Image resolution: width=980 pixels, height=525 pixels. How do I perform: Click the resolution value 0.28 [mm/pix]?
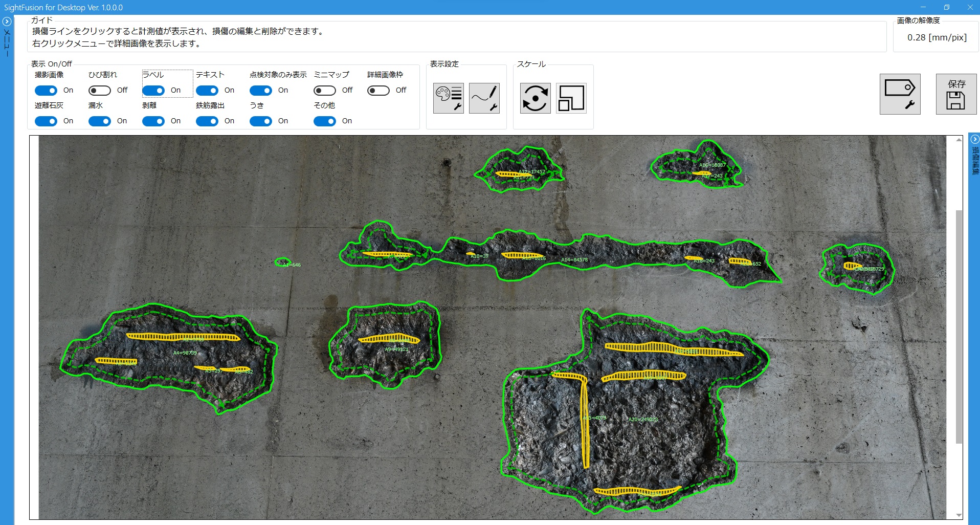pyautogui.click(x=937, y=37)
